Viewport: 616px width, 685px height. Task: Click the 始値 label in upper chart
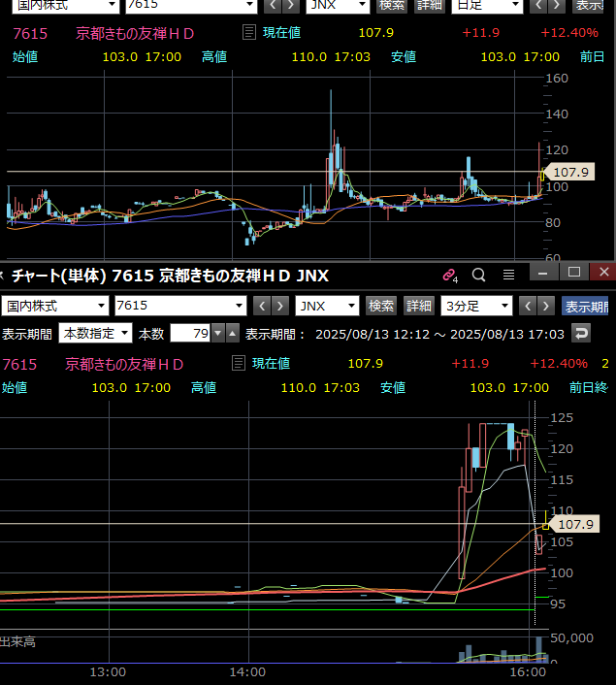pyautogui.click(x=25, y=57)
